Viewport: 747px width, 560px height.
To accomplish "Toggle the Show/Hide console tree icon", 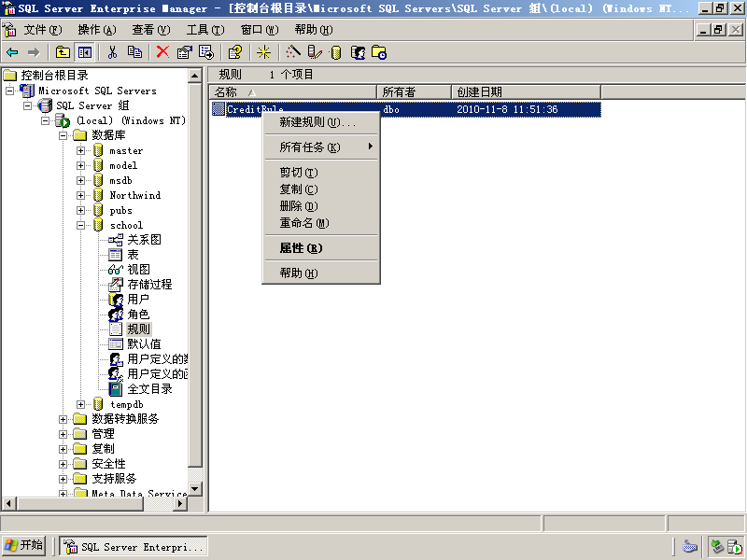I will (x=85, y=52).
